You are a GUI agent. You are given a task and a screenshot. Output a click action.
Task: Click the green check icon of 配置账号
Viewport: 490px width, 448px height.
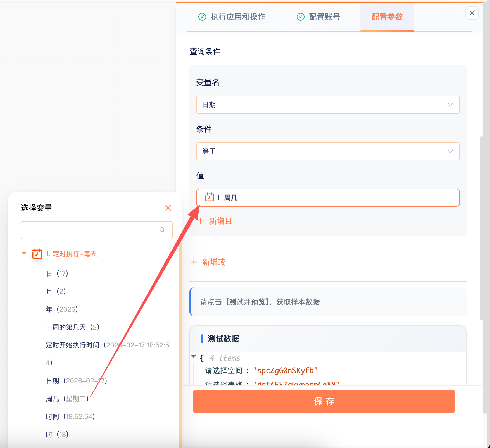[300, 17]
